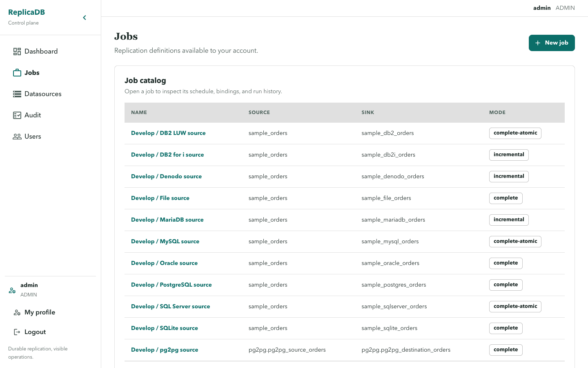This screenshot has width=588, height=368.
Task: Click sink cell sample_mysql_orders
Action: coord(390,242)
